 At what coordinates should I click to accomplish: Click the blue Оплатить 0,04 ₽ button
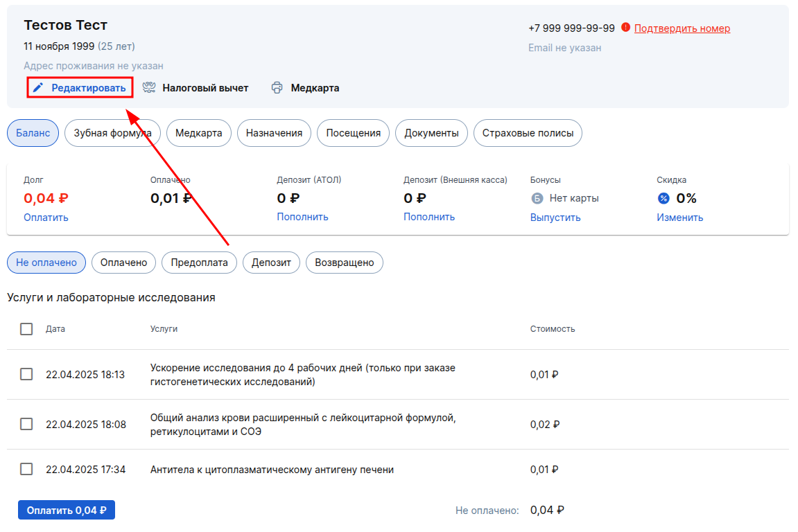[x=67, y=510]
